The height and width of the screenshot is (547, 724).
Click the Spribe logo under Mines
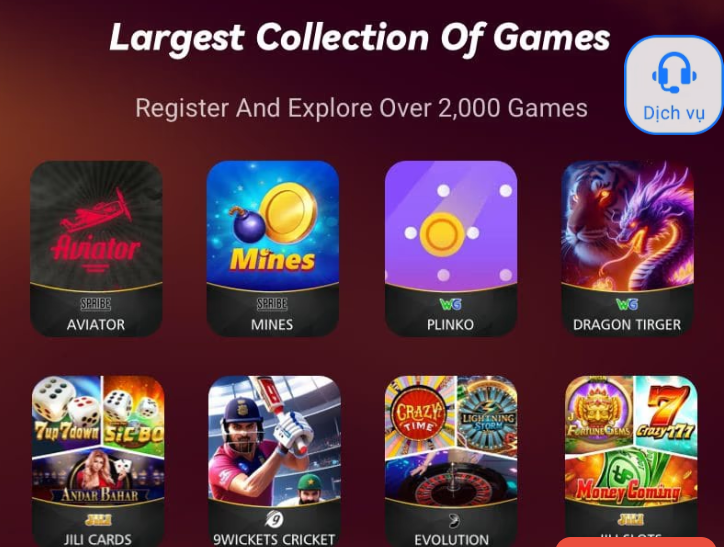[x=272, y=303]
